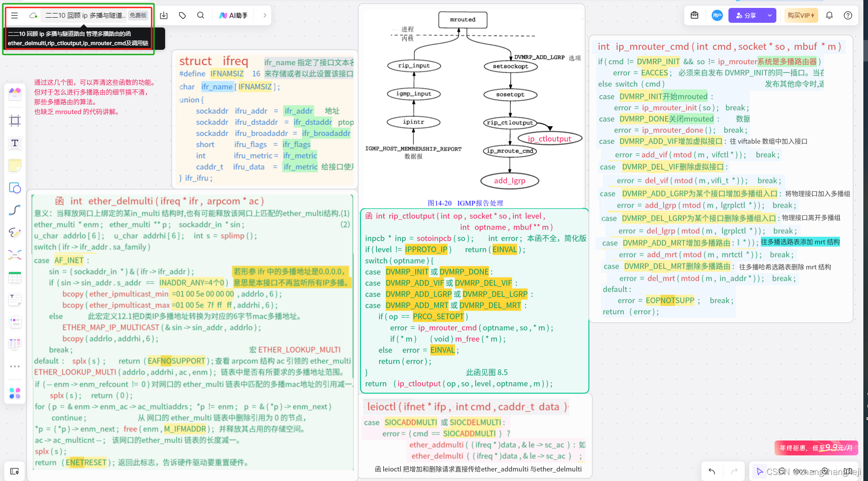This screenshot has height=481, width=868.
Task: Open help via the question mark icon
Action: [848, 15]
